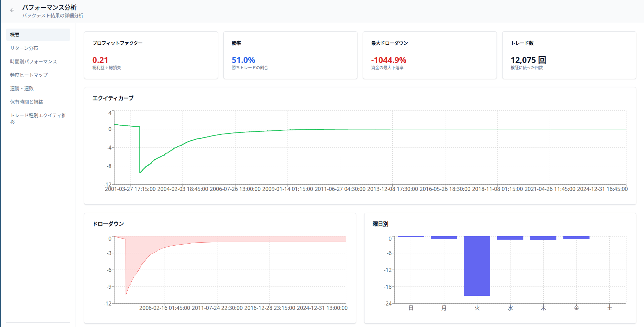Click the lowest point of equity curve

(x=140, y=172)
